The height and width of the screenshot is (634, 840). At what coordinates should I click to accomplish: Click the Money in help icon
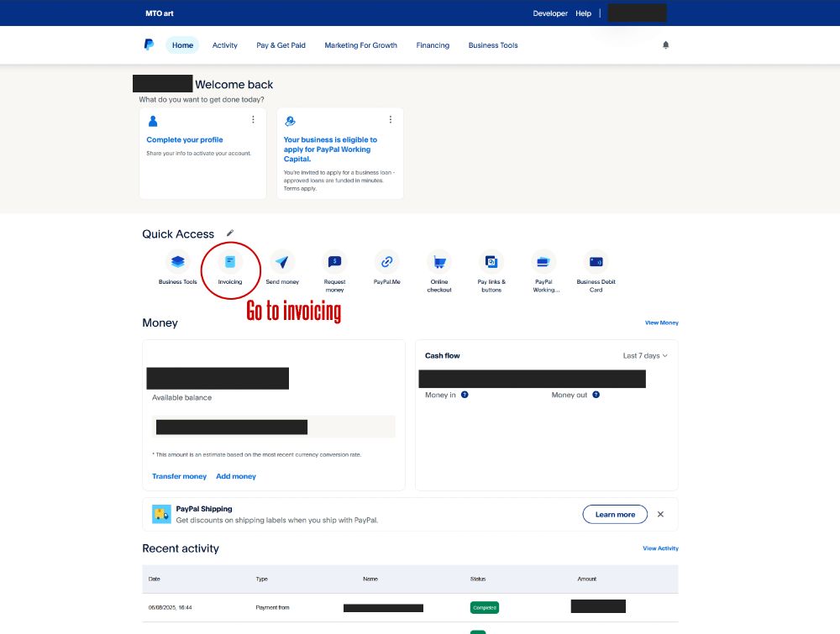465,395
